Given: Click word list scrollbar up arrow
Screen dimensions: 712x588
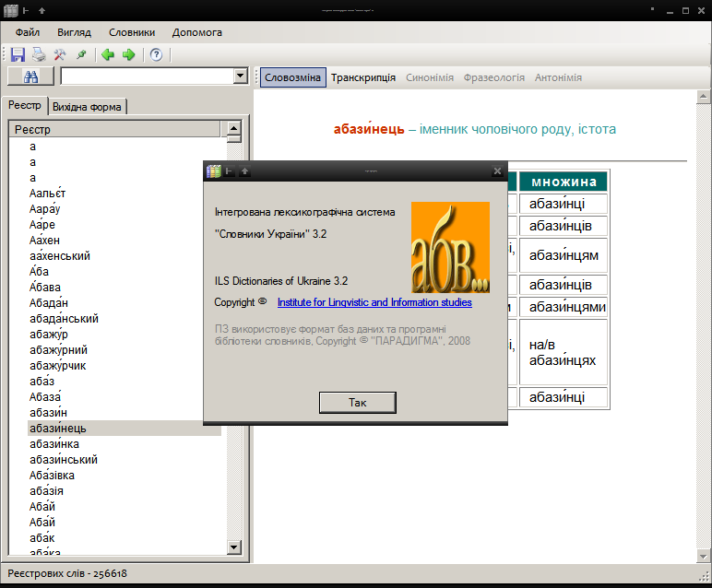Looking at the screenshot, I should click(x=233, y=128).
